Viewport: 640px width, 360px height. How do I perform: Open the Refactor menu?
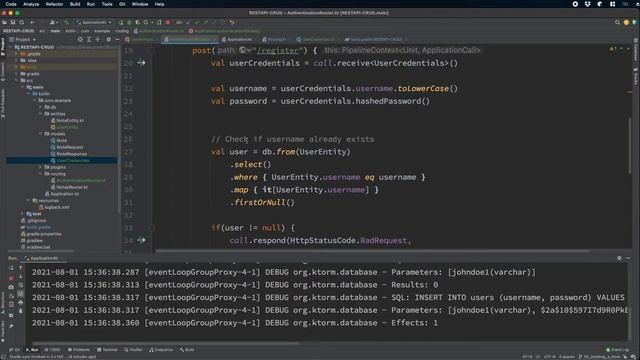click(x=54, y=4)
